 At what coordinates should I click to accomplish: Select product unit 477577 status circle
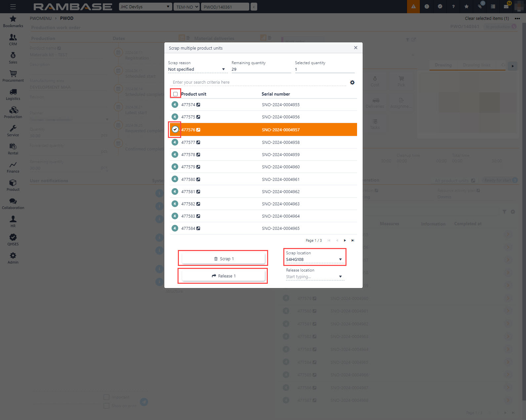coord(175,142)
